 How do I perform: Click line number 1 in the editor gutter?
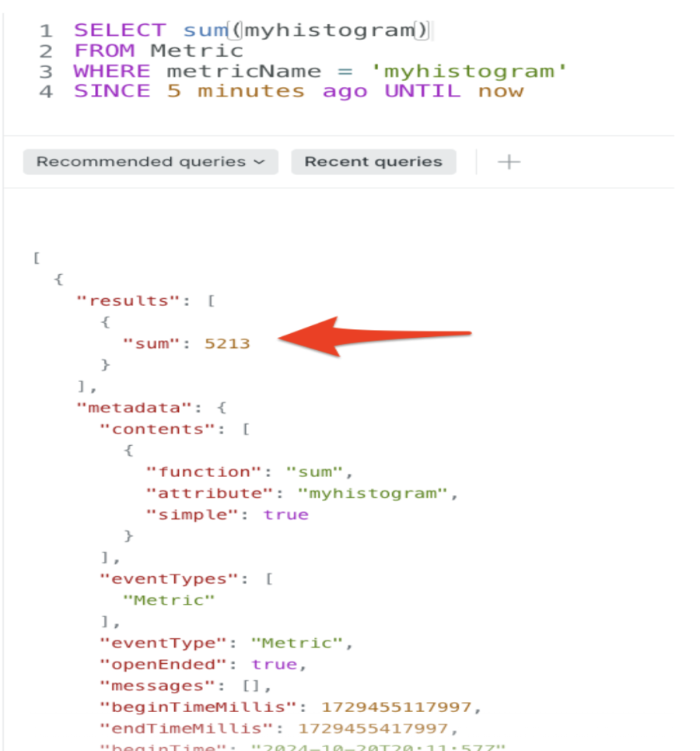click(x=46, y=31)
